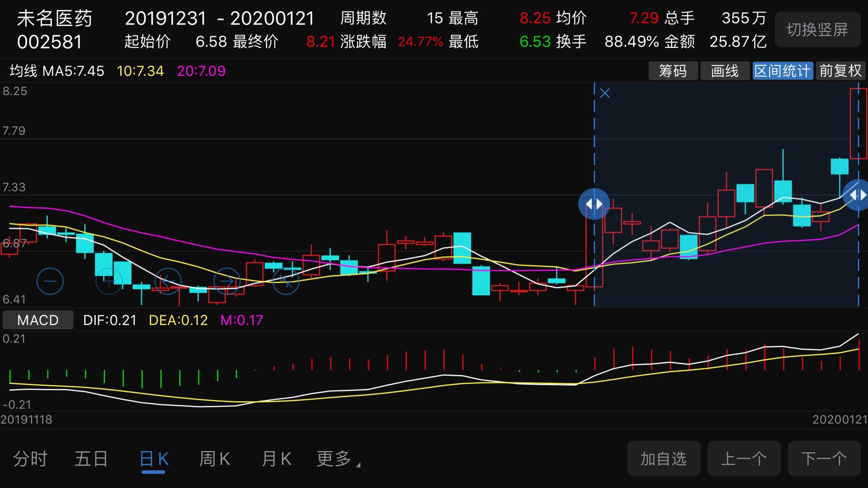Tap the end date 20200121 axis label
The width and height of the screenshot is (868, 488).
[x=840, y=419]
